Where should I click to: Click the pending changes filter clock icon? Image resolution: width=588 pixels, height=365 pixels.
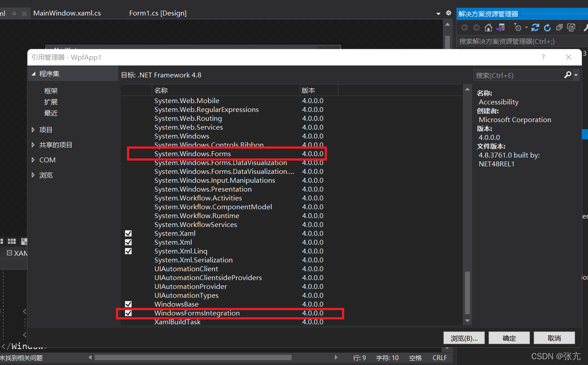pos(518,27)
